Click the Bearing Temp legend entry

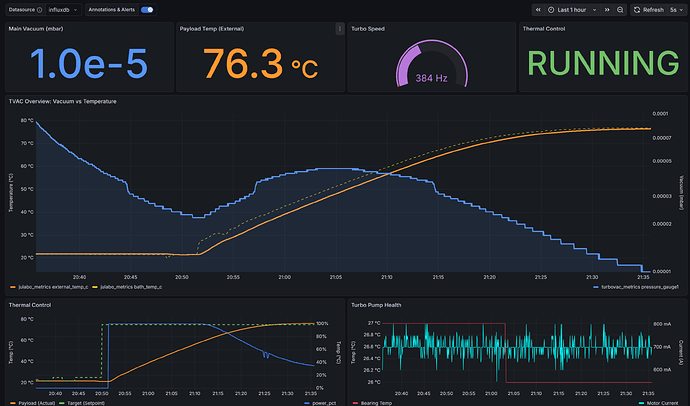[x=376, y=402]
